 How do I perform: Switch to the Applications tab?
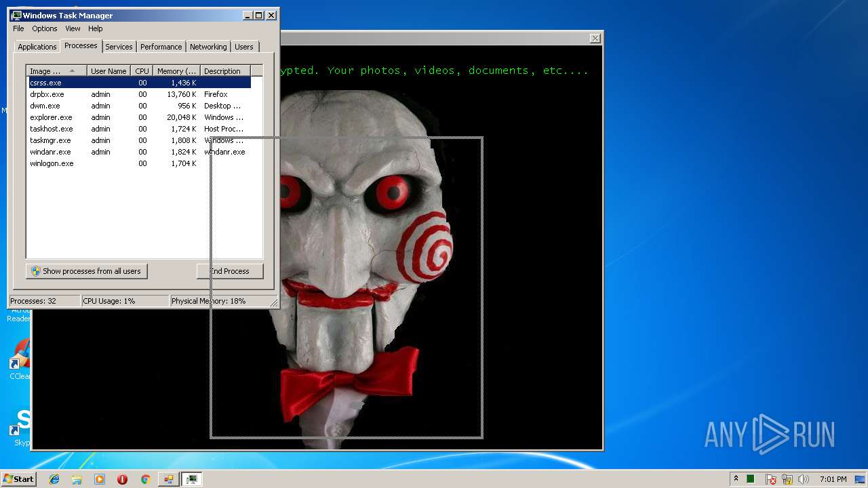tap(37, 47)
